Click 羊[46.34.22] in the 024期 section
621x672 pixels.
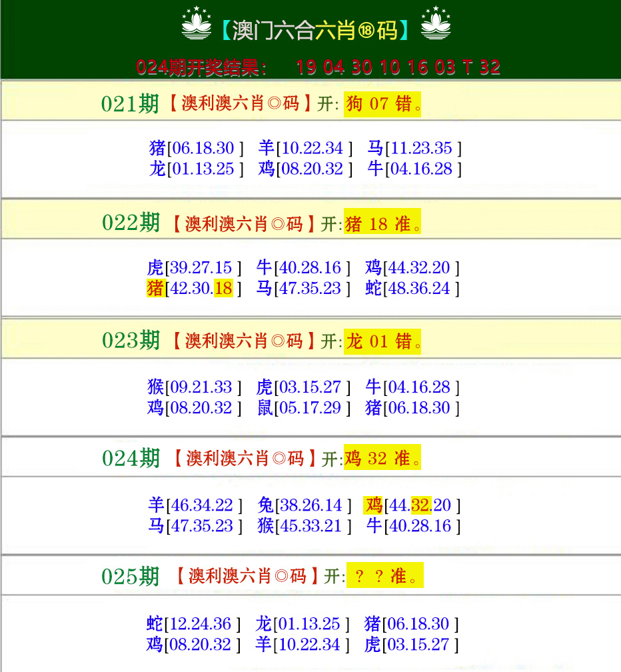[x=195, y=506]
